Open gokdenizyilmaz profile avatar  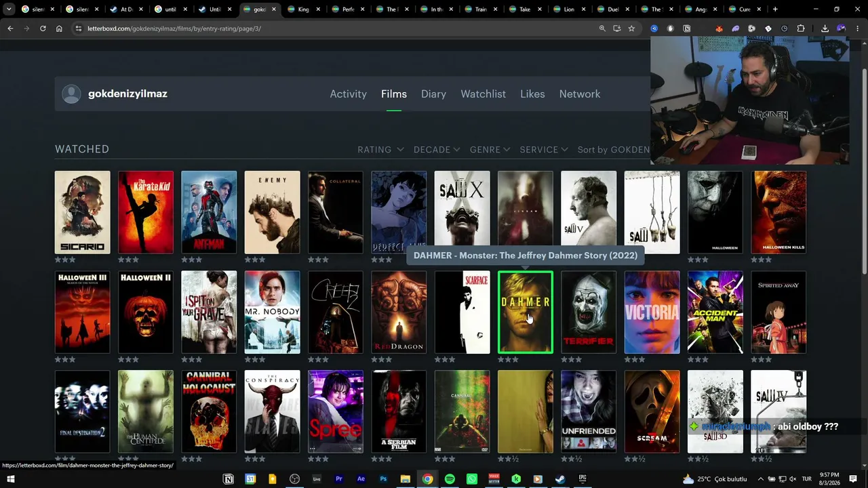(71, 94)
